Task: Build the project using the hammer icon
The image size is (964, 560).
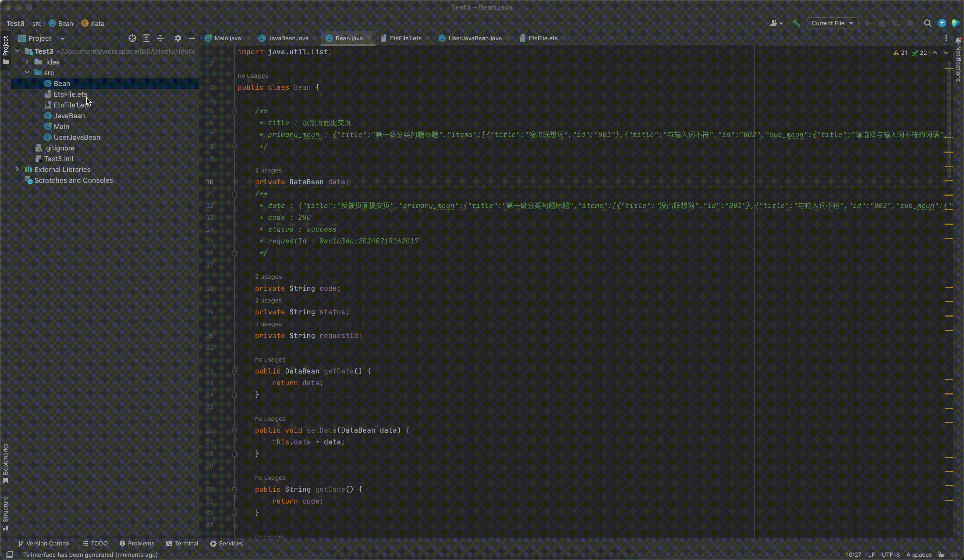Action: [796, 23]
